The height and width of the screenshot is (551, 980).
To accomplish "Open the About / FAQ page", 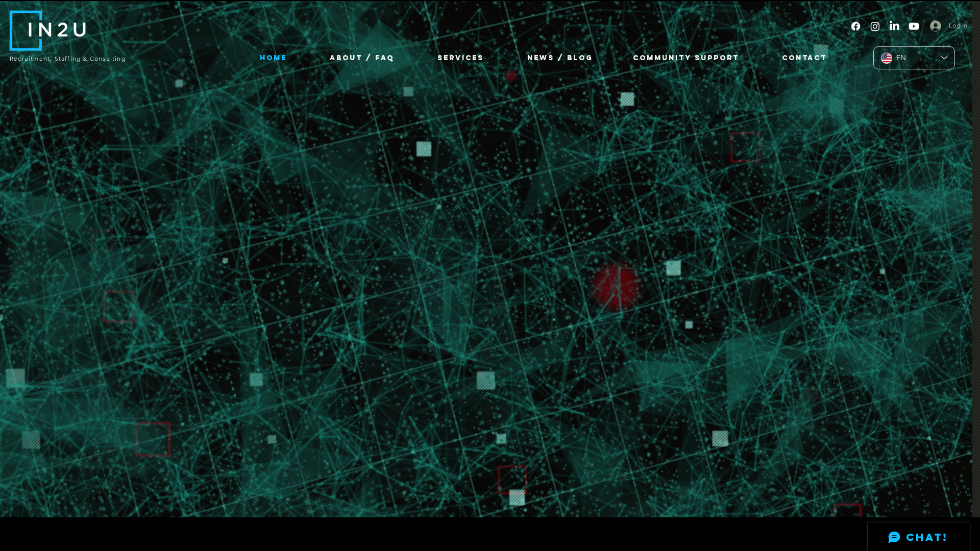I will (x=362, y=58).
